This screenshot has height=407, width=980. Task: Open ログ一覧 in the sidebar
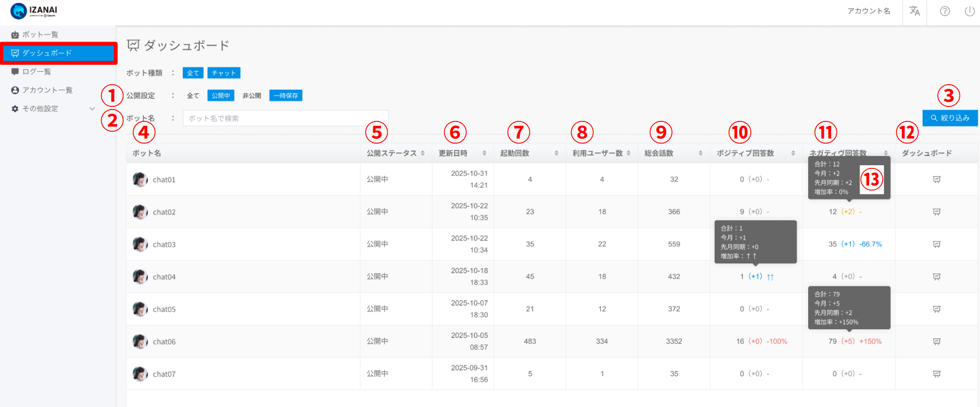click(x=36, y=72)
